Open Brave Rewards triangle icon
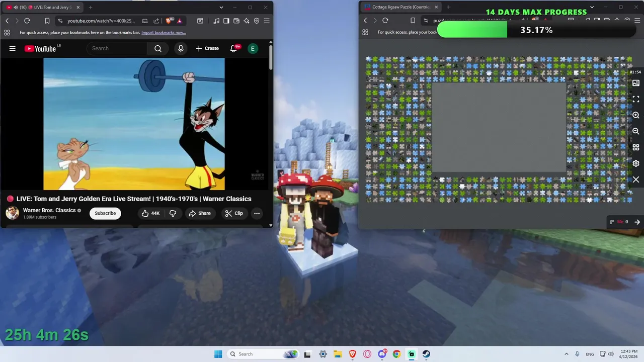 pyautogui.click(x=179, y=21)
